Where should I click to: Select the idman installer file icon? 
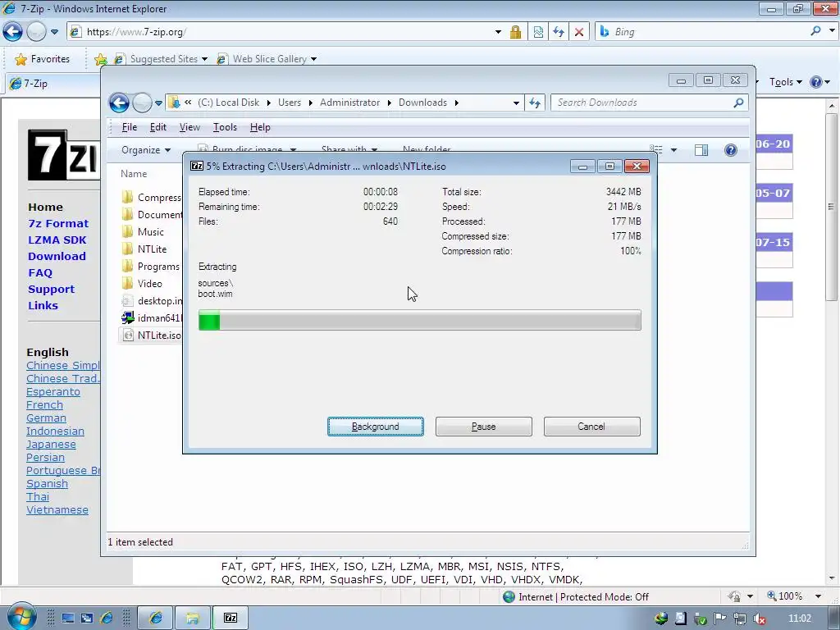click(x=127, y=317)
